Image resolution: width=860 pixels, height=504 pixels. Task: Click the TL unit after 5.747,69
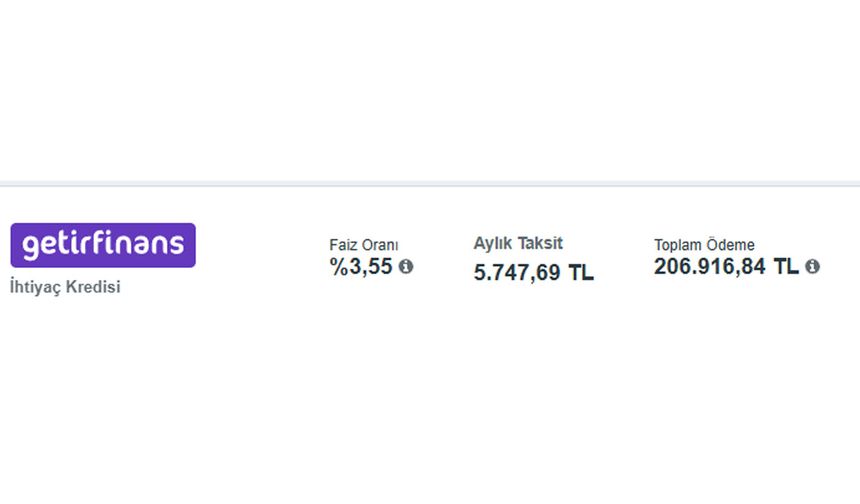(x=581, y=273)
